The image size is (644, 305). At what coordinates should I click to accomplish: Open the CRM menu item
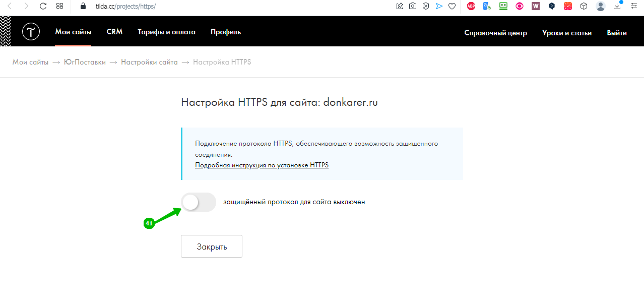(x=114, y=32)
